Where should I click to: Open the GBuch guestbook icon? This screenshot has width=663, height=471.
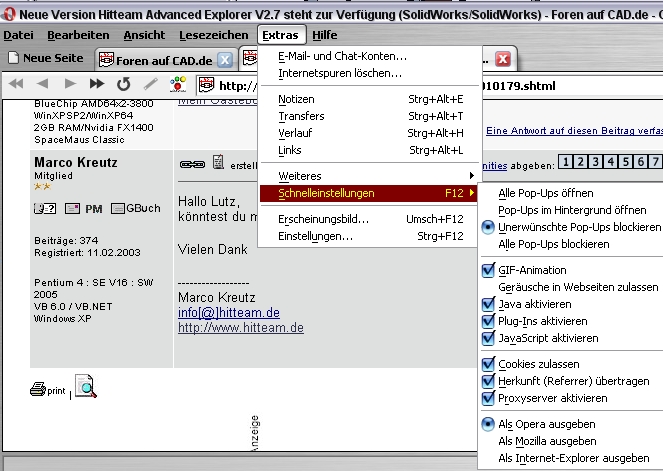point(135,208)
